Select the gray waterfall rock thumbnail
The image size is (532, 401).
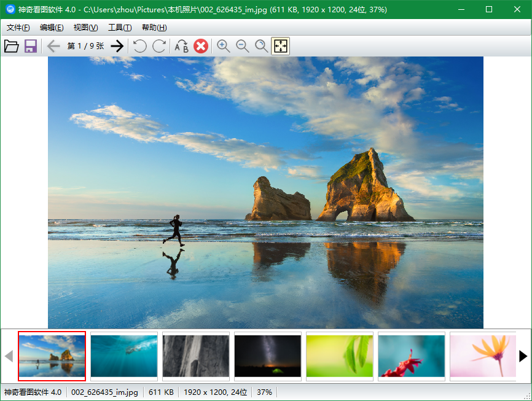(x=196, y=356)
